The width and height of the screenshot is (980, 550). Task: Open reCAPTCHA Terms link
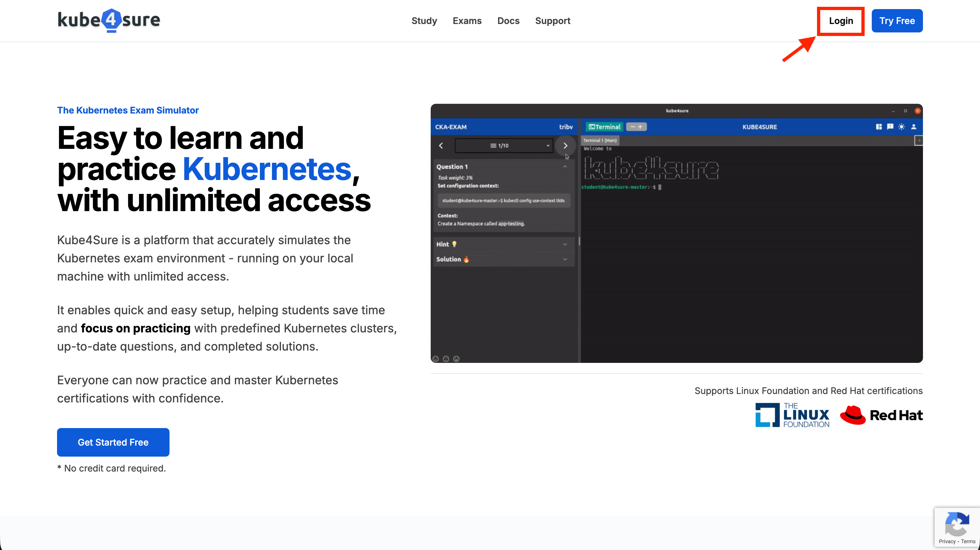point(968,541)
